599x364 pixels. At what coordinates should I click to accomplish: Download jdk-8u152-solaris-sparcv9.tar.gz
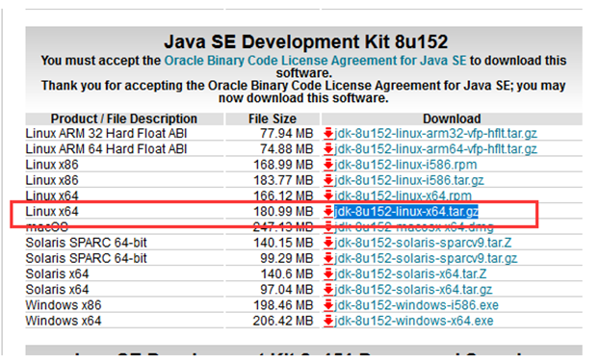pyautogui.click(x=426, y=258)
